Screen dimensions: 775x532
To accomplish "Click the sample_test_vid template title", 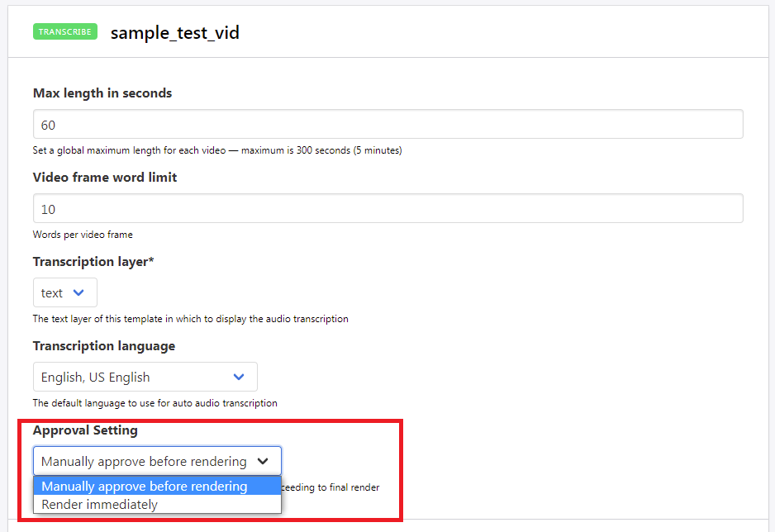I will click(x=175, y=33).
